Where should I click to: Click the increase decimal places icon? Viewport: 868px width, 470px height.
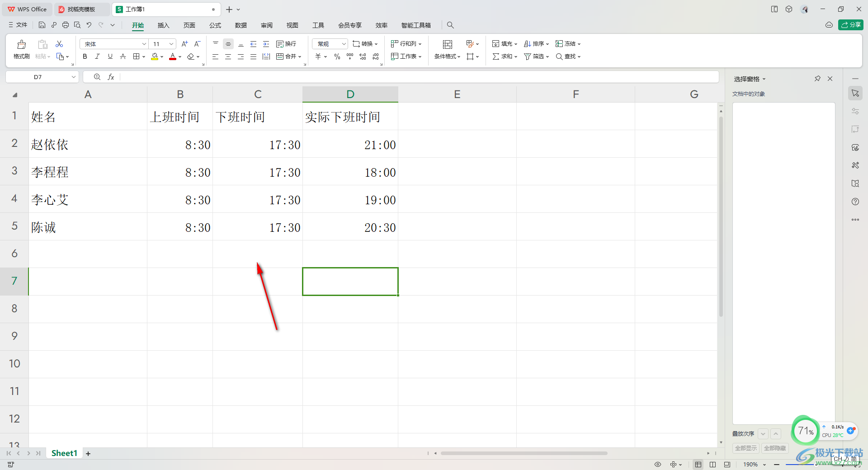[363, 56]
